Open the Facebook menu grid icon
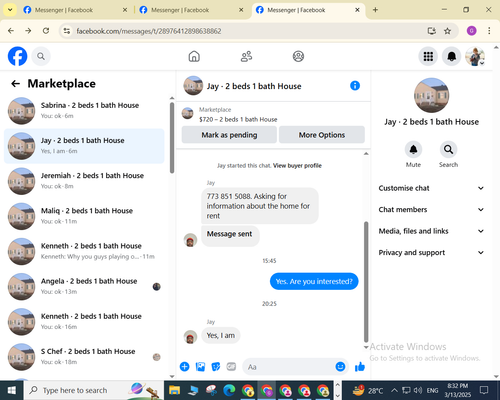500x400 pixels. (x=428, y=56)
